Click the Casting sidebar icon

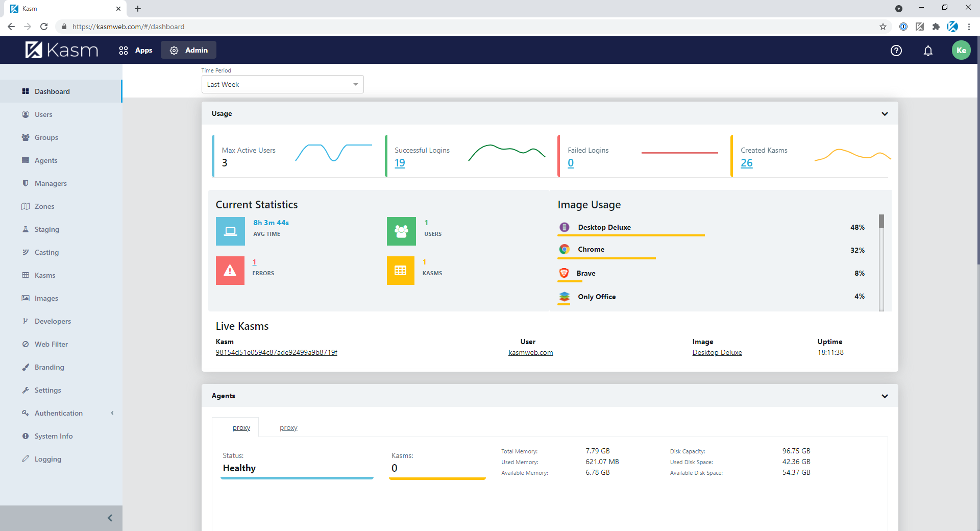coord(26,252)
